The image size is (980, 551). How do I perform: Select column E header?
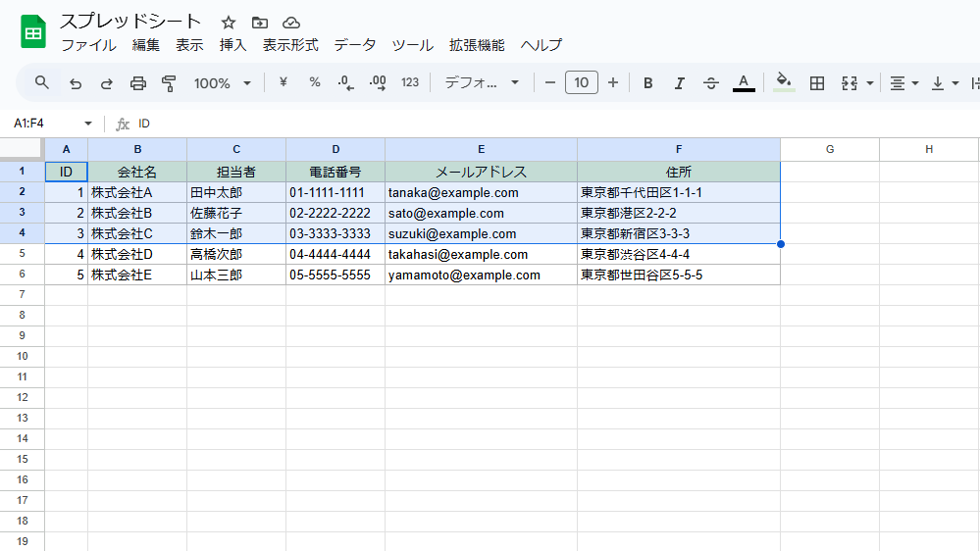point(482,149)
